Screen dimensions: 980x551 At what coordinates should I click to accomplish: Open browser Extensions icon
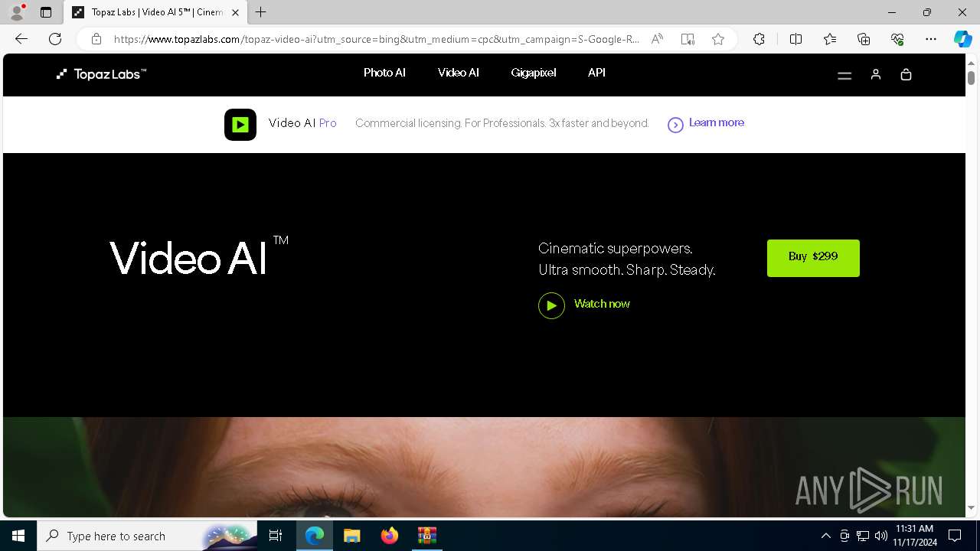tap(759, 39)
